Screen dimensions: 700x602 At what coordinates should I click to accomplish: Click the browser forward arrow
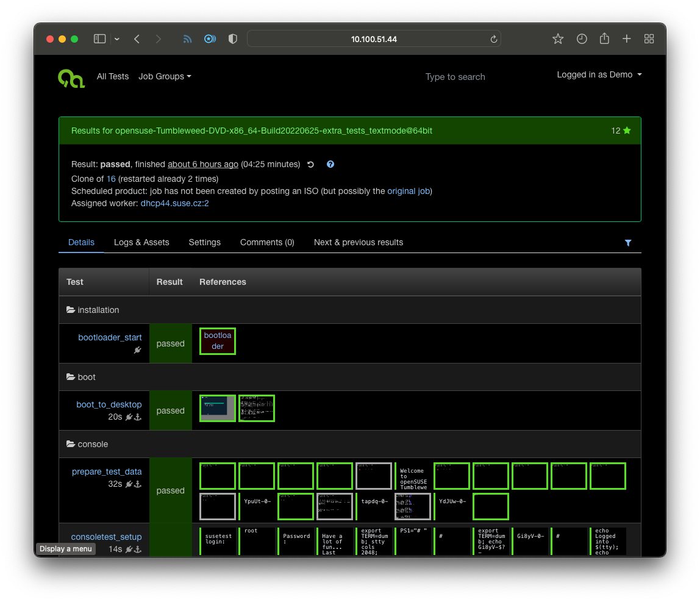(159, 39)
